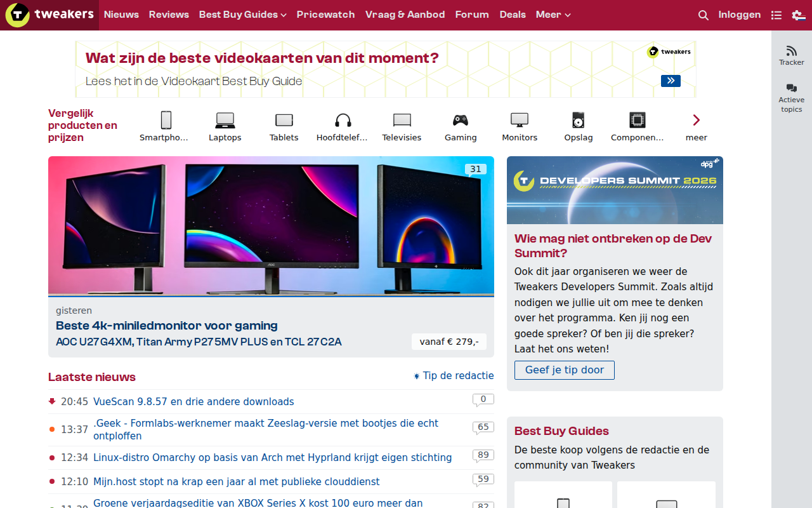This screenshot has width=812, height=508.
Task: Open the list menu icon in header
Action: [x=776, y=15]
